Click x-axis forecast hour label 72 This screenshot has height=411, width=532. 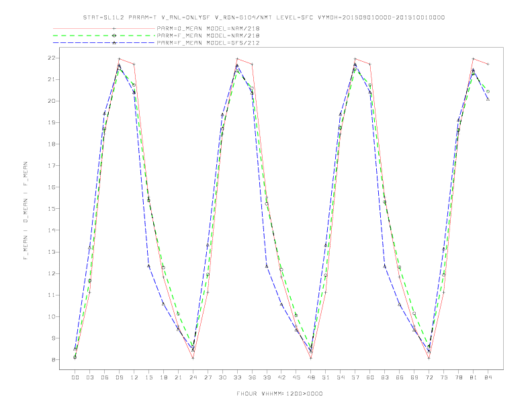(429, 377)
